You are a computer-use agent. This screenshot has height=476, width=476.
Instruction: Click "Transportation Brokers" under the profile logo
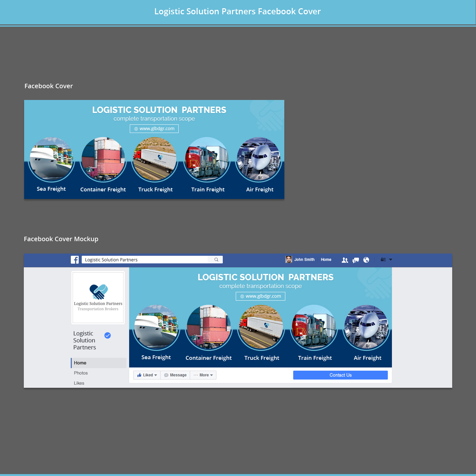[x=98, y=309]
